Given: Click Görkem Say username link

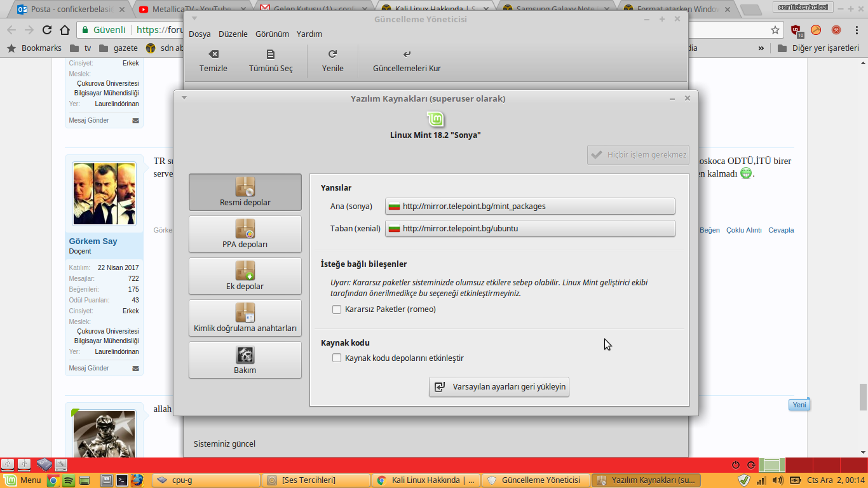Looking at the screenshot, I should point(93,241).
